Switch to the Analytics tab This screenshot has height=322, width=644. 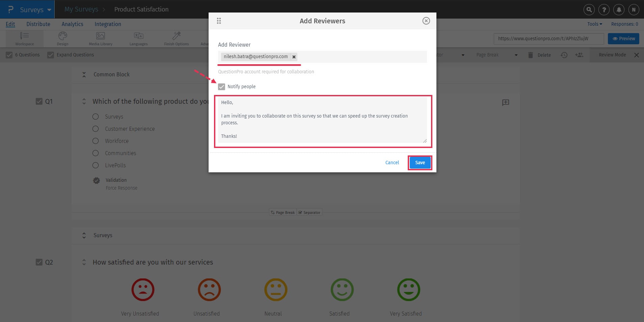(72, 24)
